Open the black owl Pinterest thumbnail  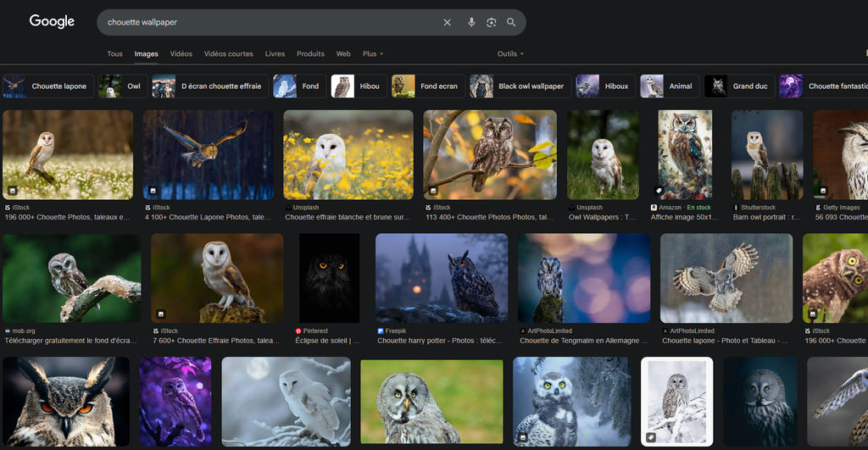point(329,278)
